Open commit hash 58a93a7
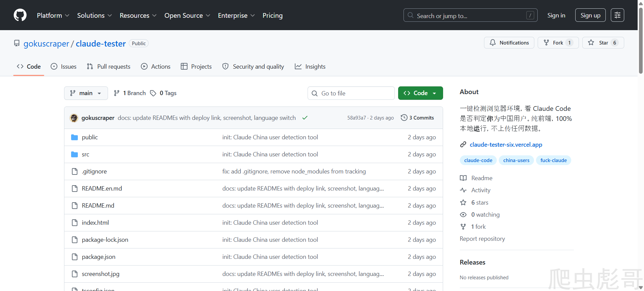Viewport: 644px width, 291px height. [357, 118]
